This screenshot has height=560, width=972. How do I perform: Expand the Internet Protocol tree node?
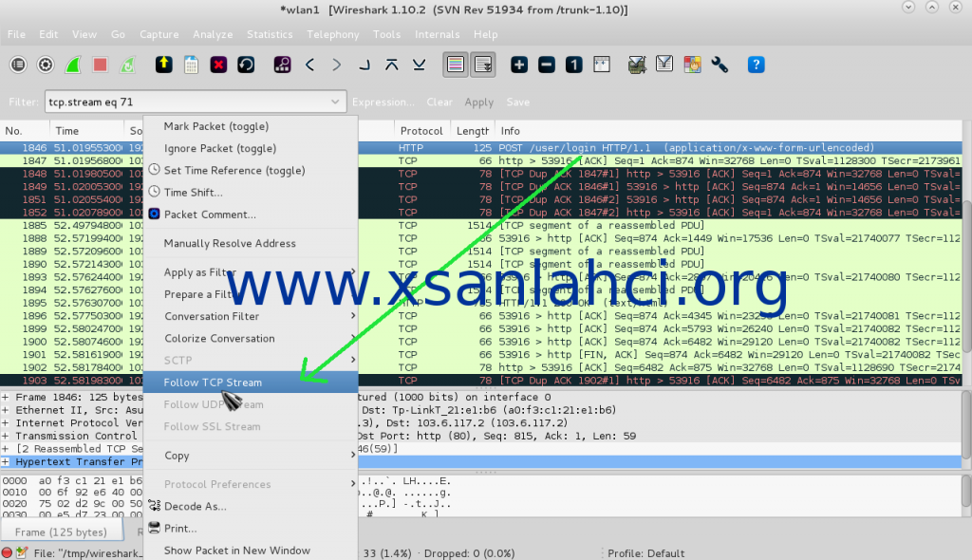5,423
